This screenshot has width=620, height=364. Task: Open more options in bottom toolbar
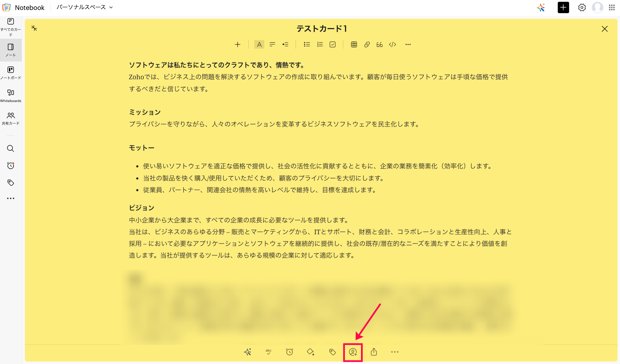point(395,352)
